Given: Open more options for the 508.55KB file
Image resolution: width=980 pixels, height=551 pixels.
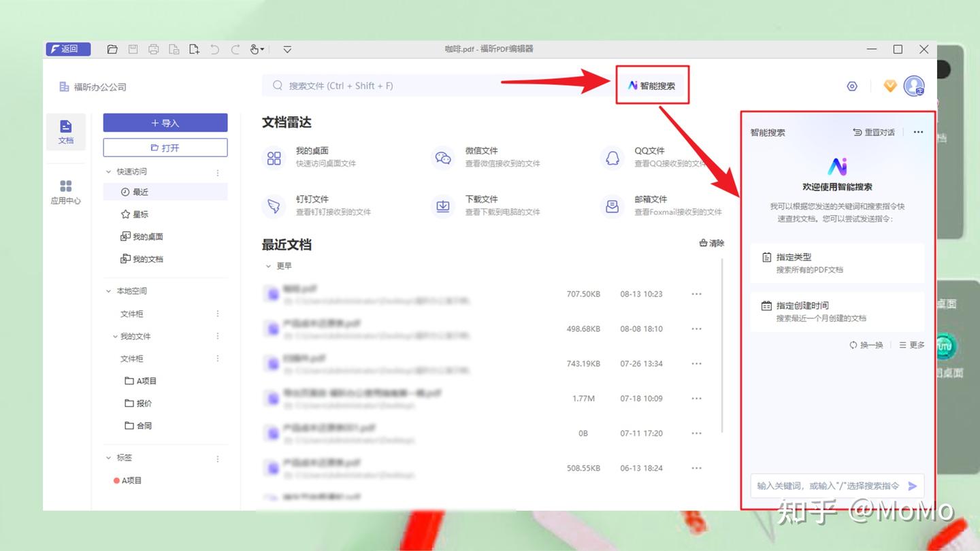Looking at the screenshot, I should 696,468.
